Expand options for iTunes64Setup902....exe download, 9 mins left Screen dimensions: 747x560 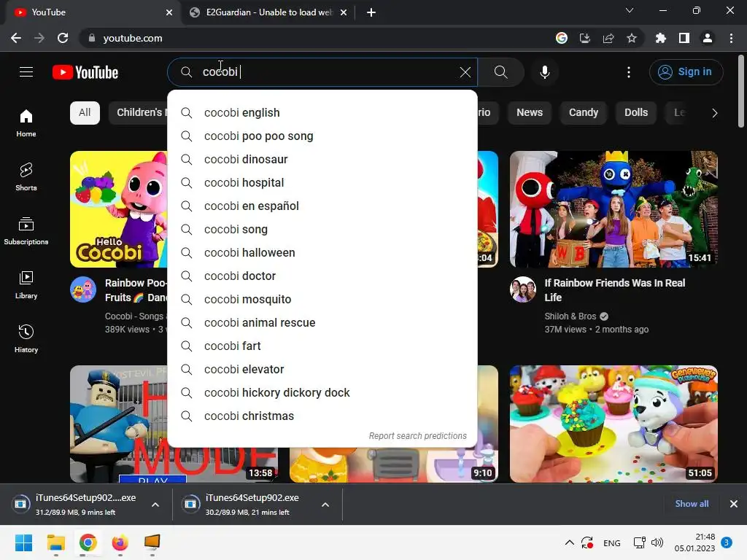pos(155,505)
